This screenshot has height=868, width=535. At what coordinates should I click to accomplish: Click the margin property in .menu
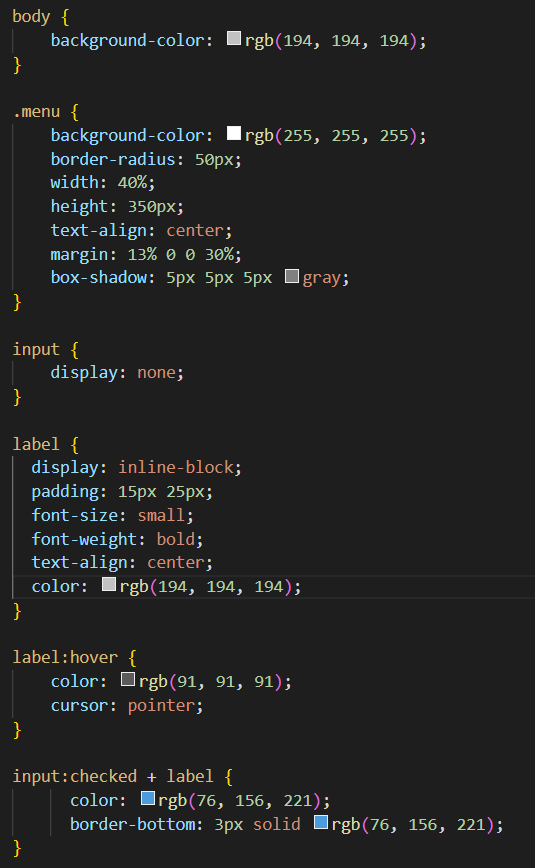click(x=79, y=254)
